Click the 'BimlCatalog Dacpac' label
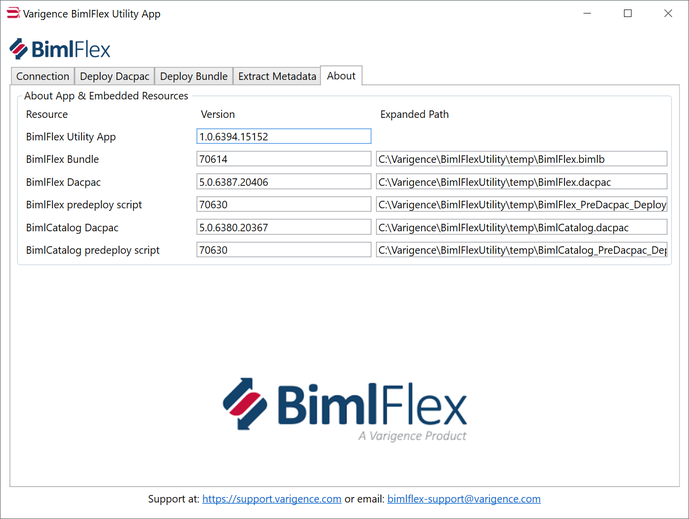 pos(72,228)
